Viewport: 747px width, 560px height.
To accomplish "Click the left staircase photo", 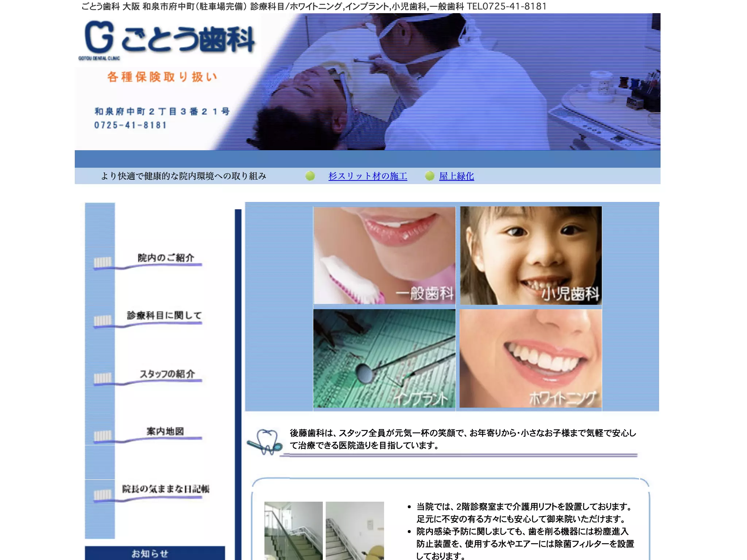I will 294,531.
